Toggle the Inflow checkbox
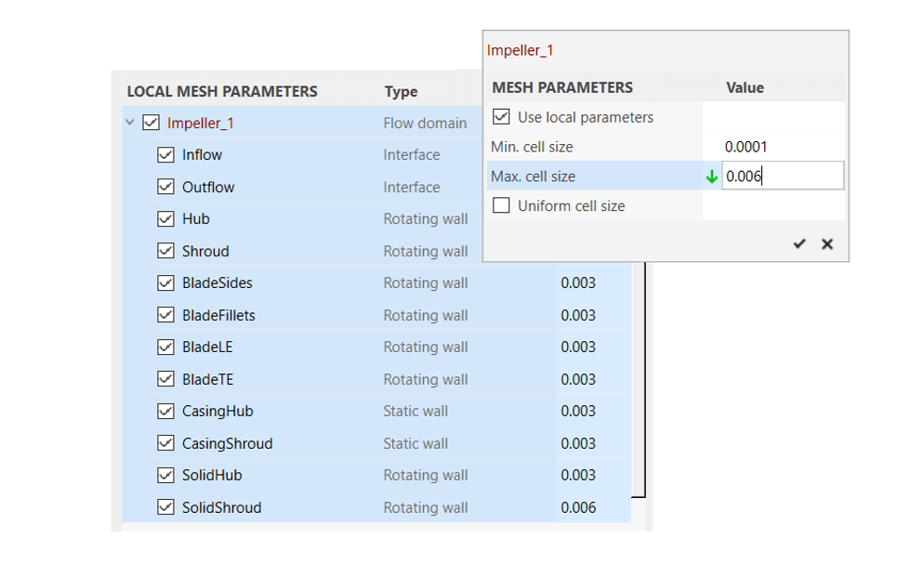 point(165,155)
